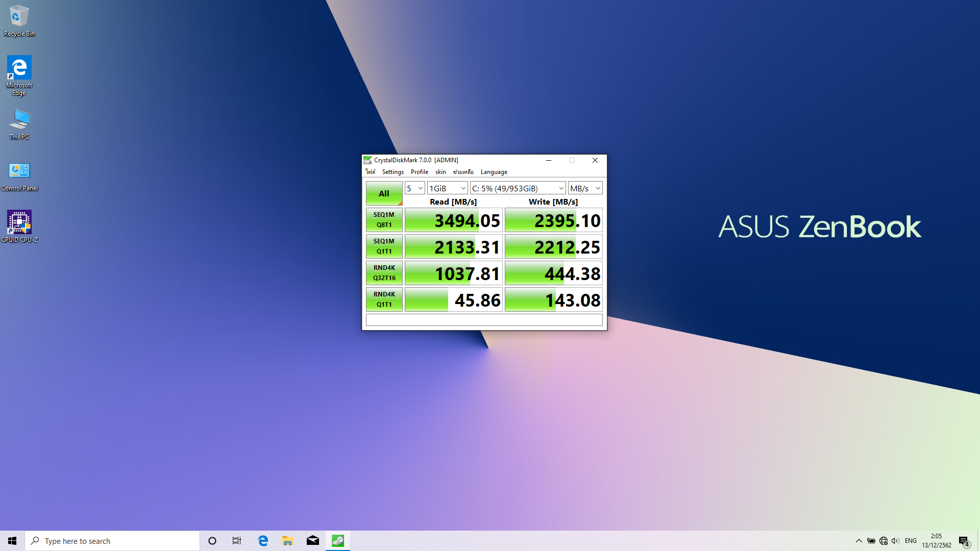Screen dimensions: 980x551
Task: Open This PC desktop icon
Action: [x=19, y=124]
